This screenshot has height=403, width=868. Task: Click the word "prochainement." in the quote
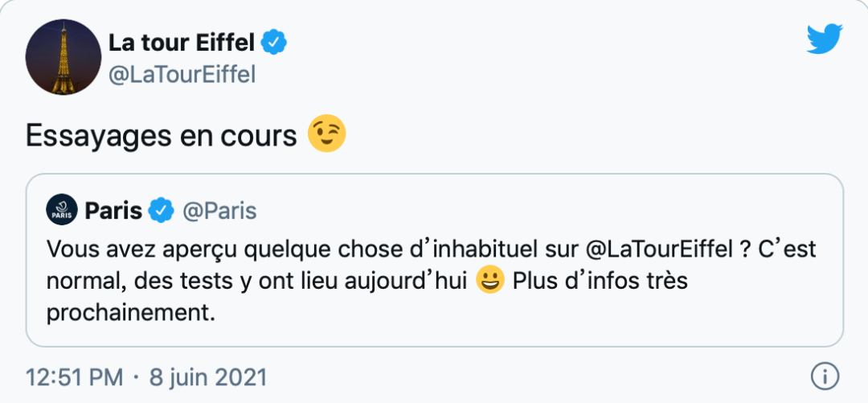(x=132, y=312)
